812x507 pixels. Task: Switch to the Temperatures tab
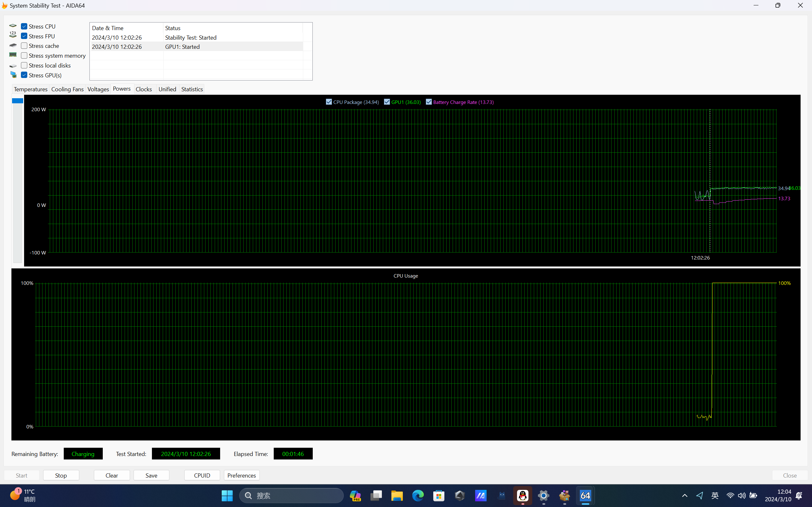point(30,89)
